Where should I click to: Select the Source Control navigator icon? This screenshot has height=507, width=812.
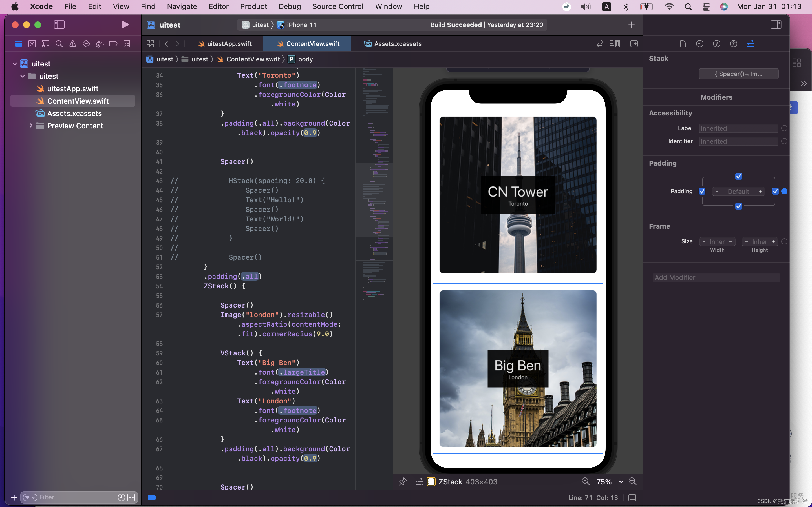[32, 43]
